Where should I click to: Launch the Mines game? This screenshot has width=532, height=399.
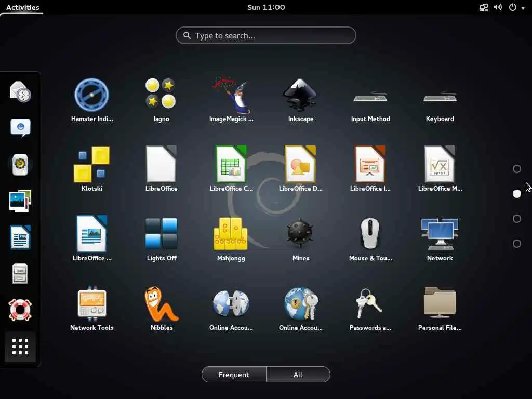coord(301,238)
